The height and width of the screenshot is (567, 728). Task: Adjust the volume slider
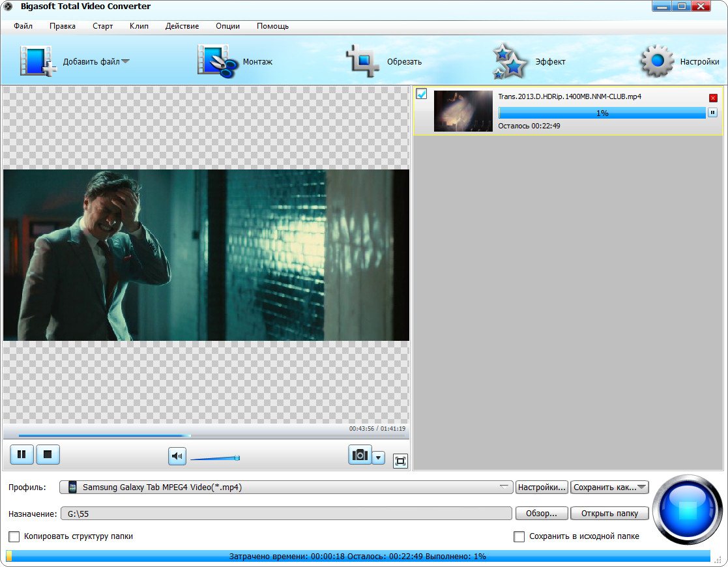(215, 458)
